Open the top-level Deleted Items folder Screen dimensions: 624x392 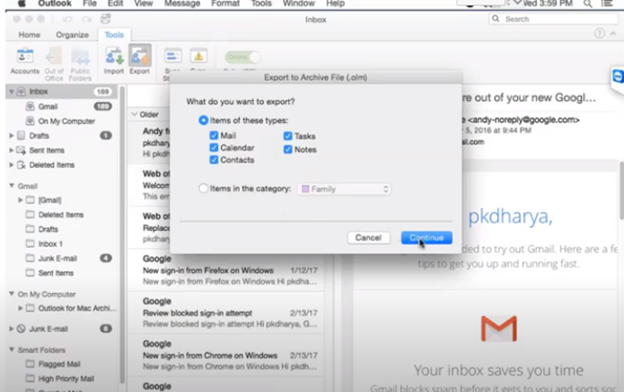pyautogui.click(x=51, y=165)
